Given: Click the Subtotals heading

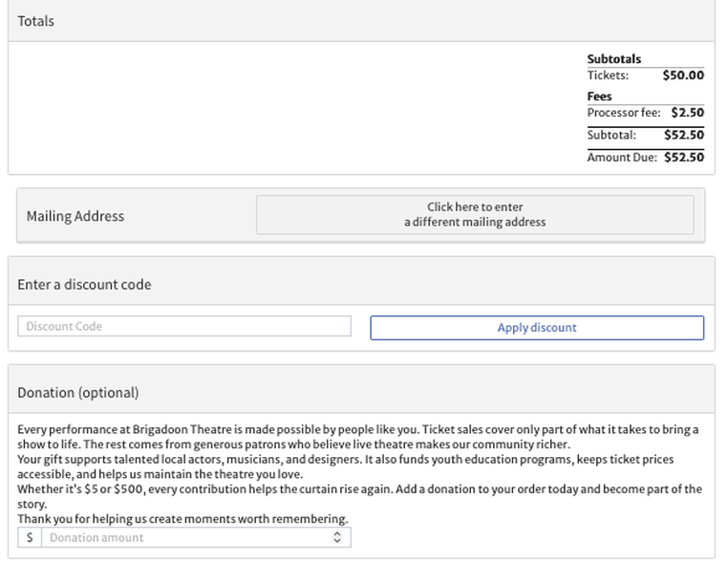Looking at the screenshot, I should 613,59.
